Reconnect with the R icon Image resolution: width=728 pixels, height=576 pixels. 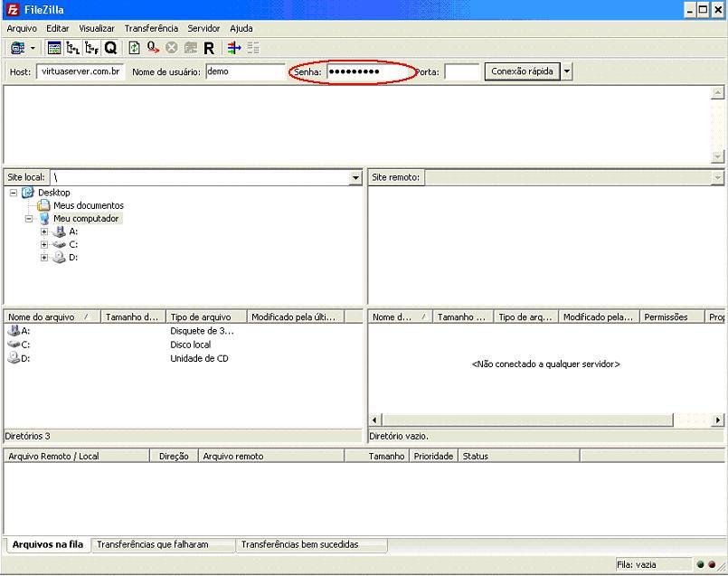click(209, 48)
